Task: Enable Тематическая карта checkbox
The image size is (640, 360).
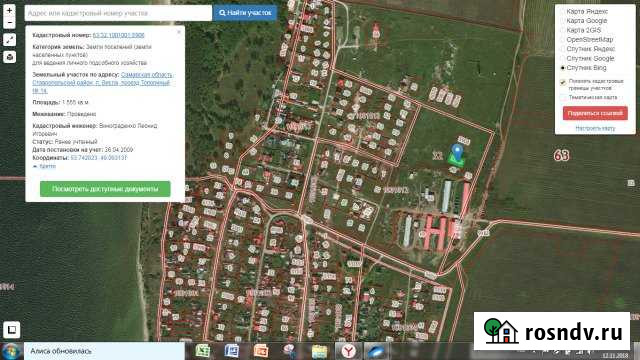Action: [563, 98]
